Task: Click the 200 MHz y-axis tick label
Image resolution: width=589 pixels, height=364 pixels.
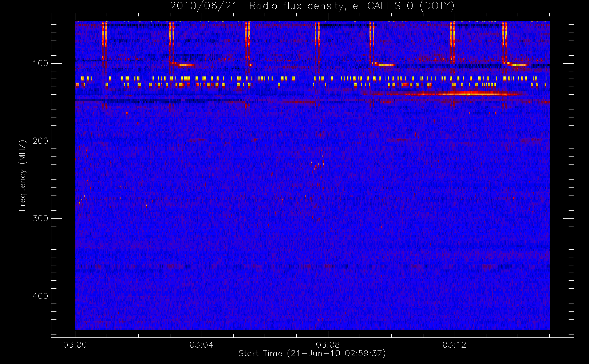Action: [x=40, y=141]
